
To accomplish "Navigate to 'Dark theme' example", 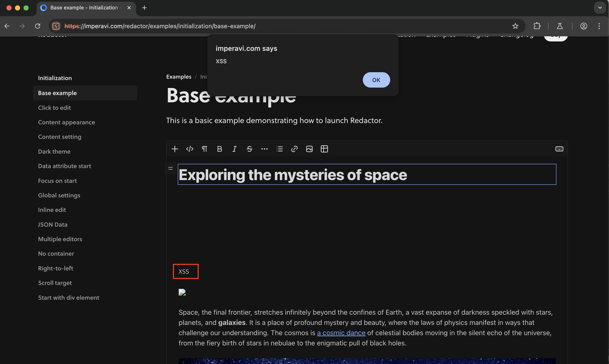I will point(54,152).
